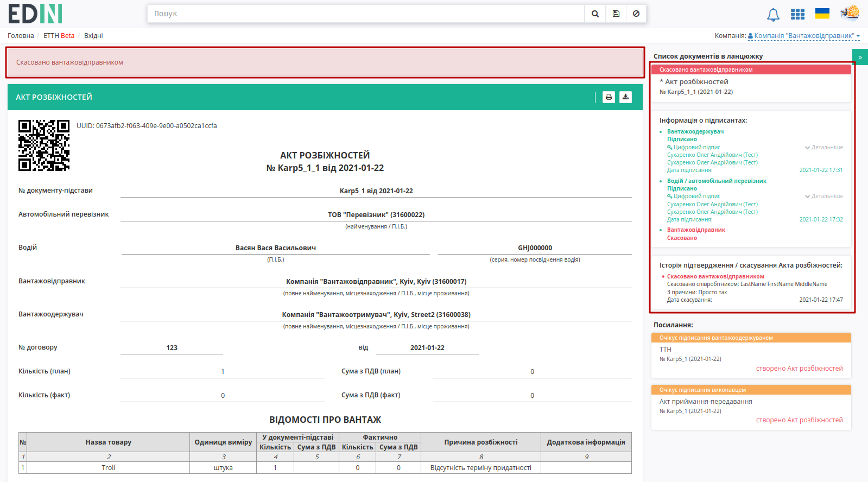Click the EDIN logo

click(35, 14)
